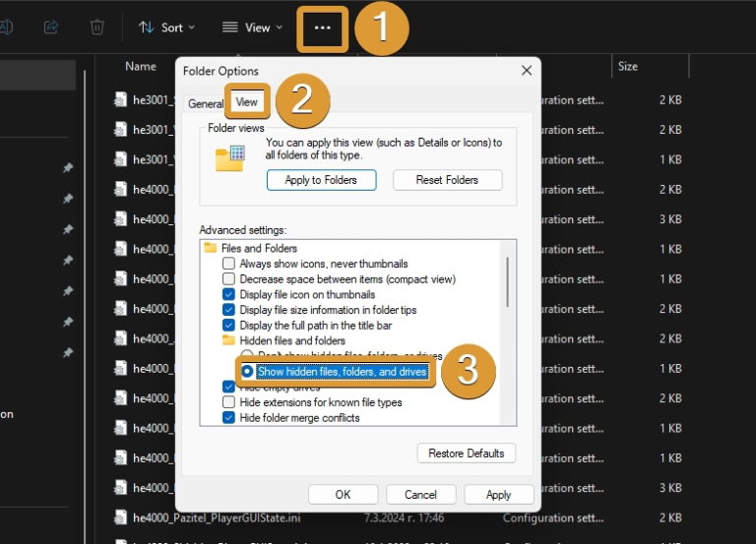Click the he4000_Pazitel_PlayerGUIState.ini file icon
This screenshot has width=756, height=544.
click(x=121, y=517)
